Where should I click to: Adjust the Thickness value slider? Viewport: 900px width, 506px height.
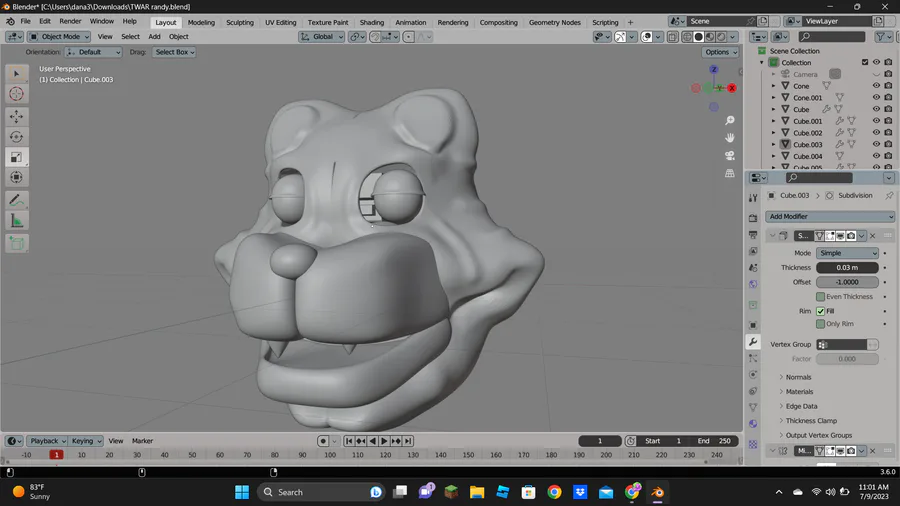[847, 267]
